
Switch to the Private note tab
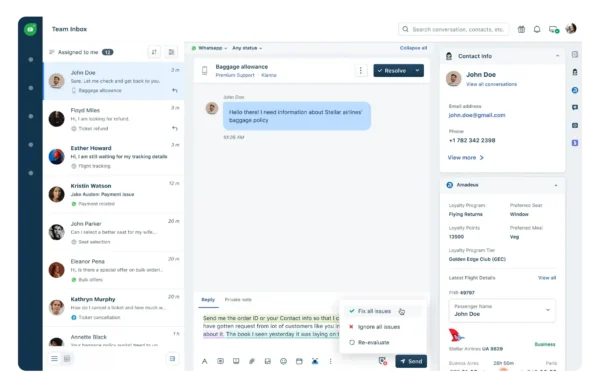tap(238, 300)
